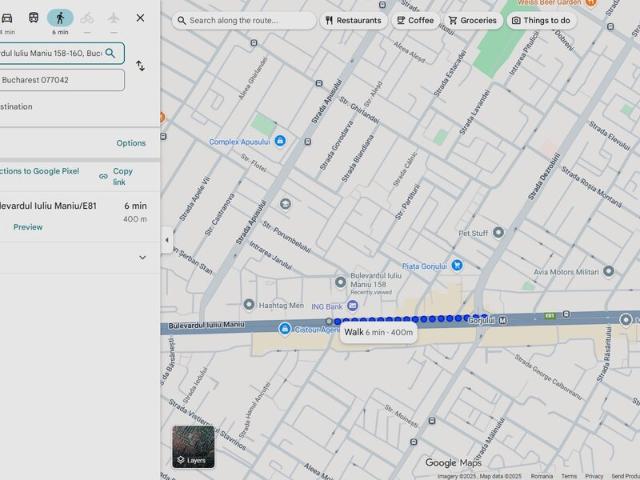Open the Complex Apusului shopping pin
640x480 pixels.
click(280, 141)
